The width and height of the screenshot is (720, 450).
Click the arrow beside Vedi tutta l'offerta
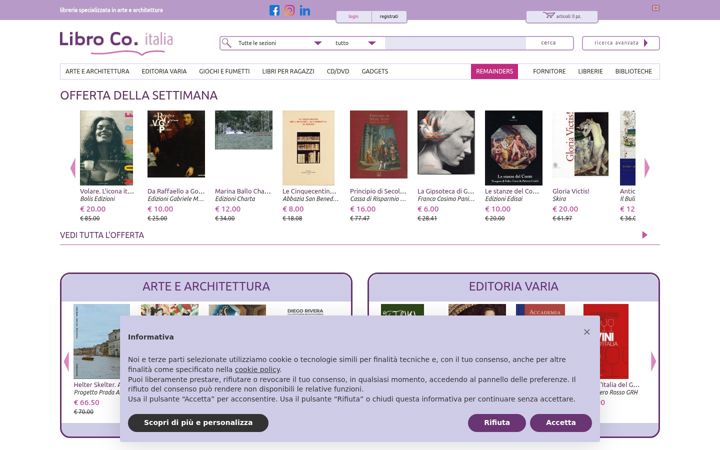[644, 235]
